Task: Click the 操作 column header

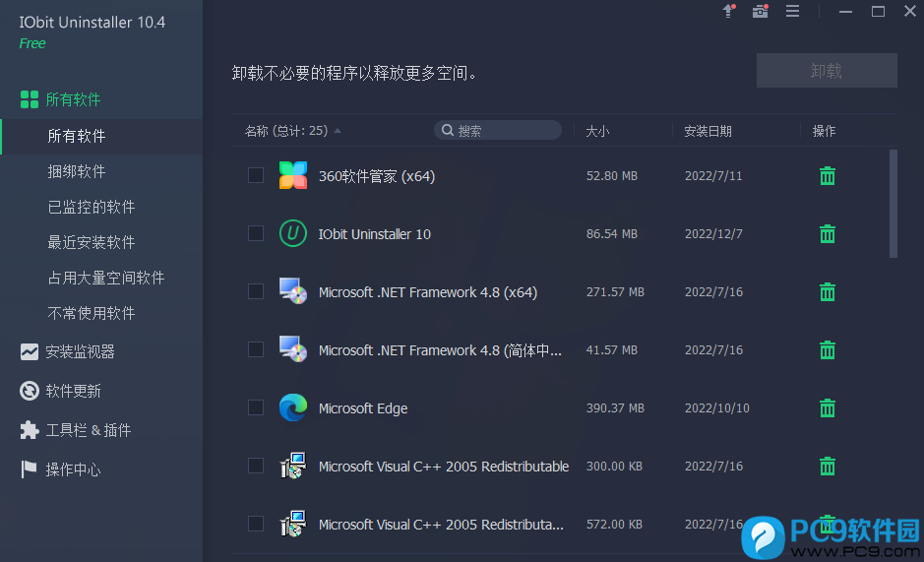Action: click(824, 131)
